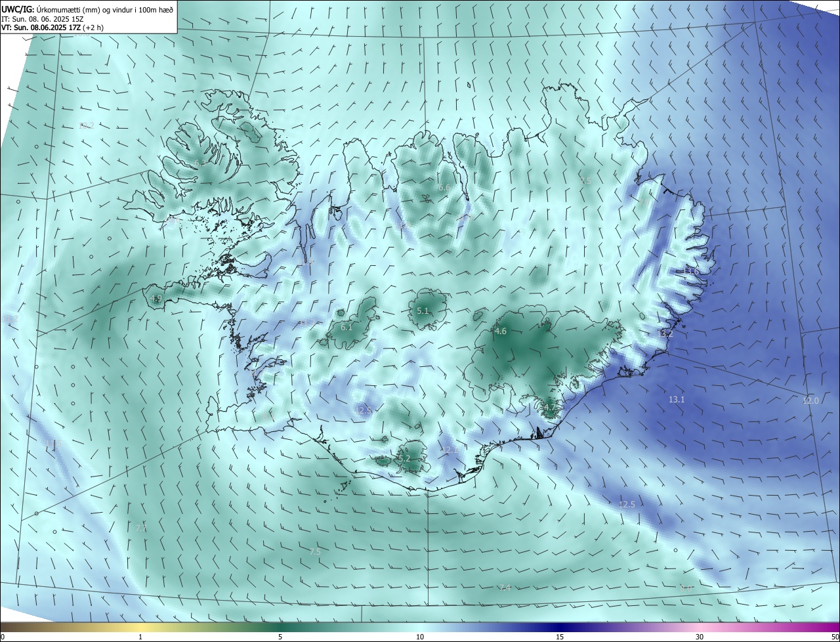This screenshot has height=642, width=840.
Task: Click the '1' tick on the color scale
Action: [x=140, y=637]
